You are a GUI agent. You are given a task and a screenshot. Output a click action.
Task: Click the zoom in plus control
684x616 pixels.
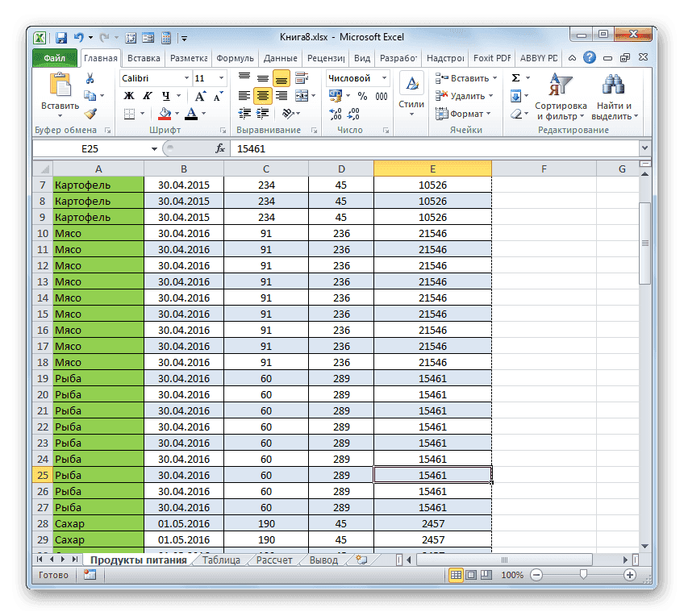(x=629, y=575)
